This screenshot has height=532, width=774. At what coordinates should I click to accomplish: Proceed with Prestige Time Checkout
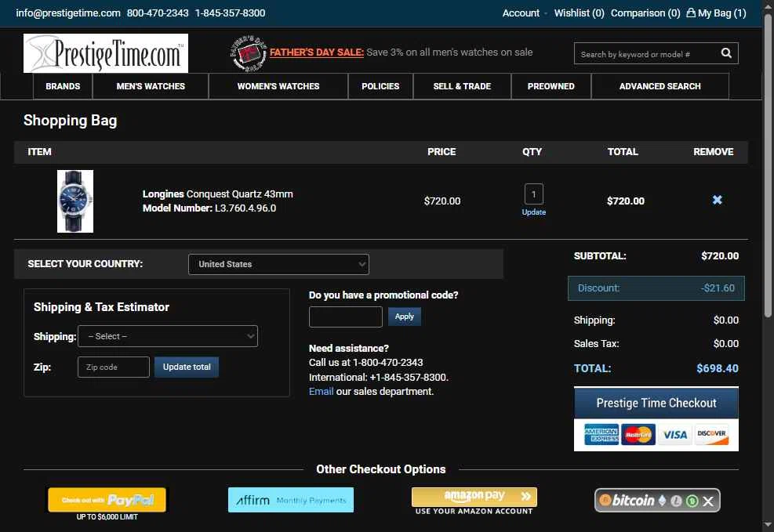coord(656,403)
